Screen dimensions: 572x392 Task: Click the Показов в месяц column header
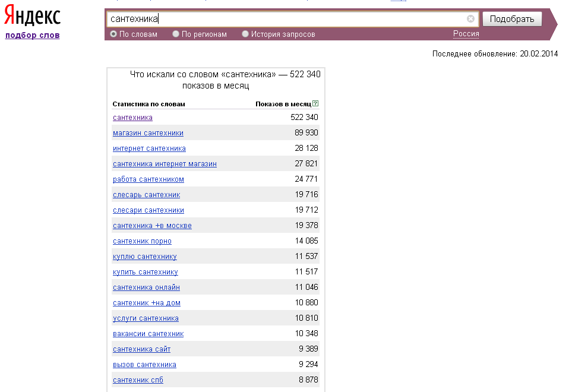pyautogui.click(x=283, y=104)
